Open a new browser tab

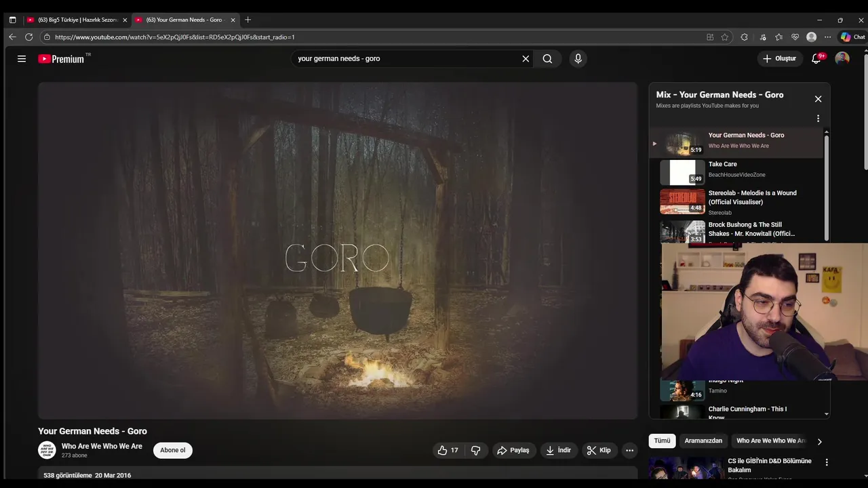coord(248,20)
